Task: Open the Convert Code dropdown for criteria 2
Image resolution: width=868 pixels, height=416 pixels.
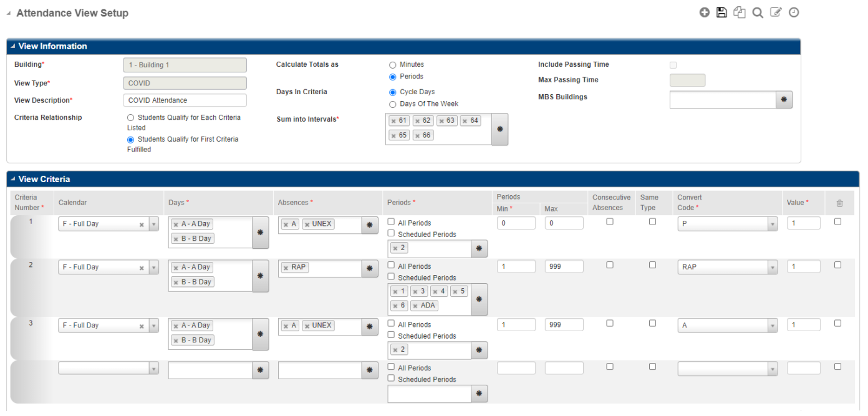Action: (x=772, y=266)
